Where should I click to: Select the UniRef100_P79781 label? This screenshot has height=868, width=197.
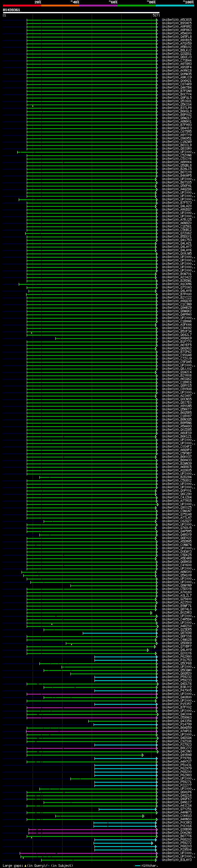177,758
